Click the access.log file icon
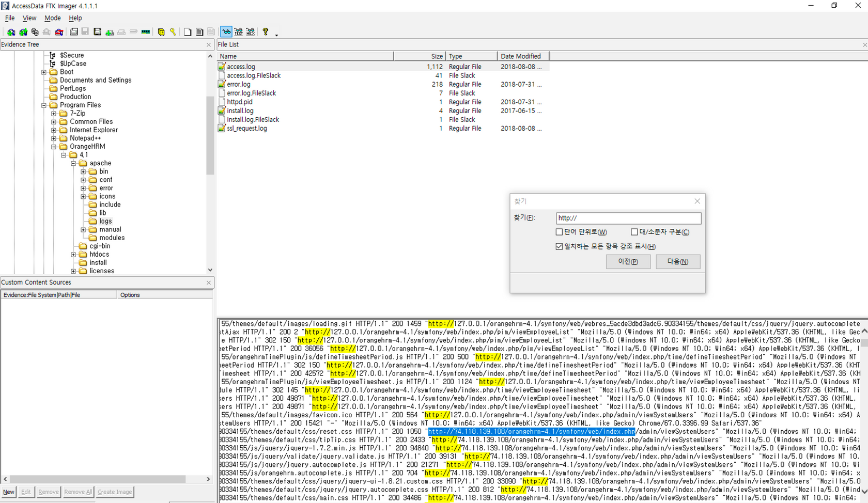This screenshot has height=503, width=868. [222, 67]
